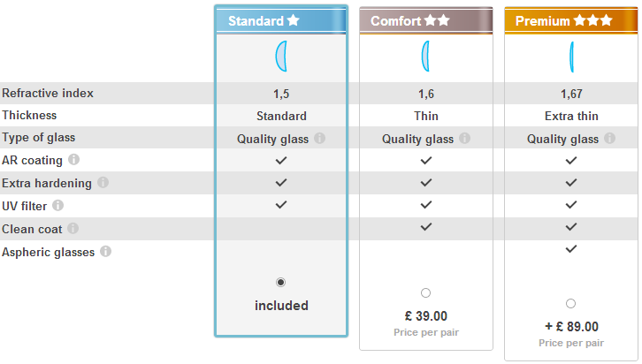This screenshot has width=642, height=364.
Task: Open Quality glass info in Premium column
Action: [x=609, y=138]
